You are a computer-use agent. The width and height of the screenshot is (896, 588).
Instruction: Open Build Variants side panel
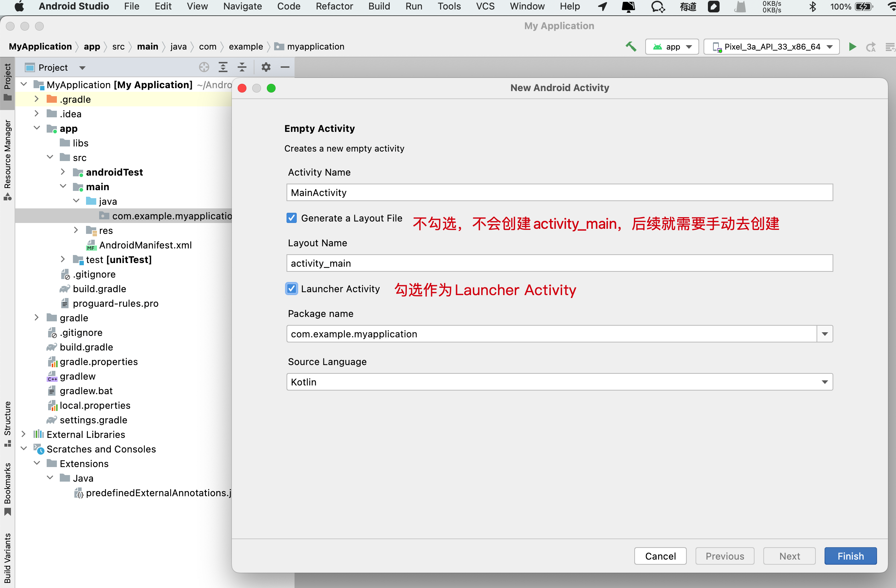7,557
